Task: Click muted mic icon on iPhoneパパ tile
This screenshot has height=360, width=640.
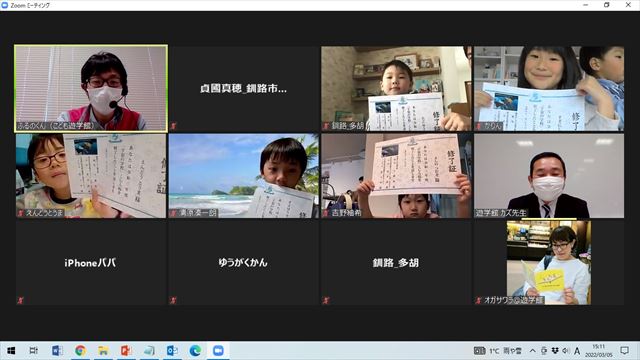Action: click(20, 300)
